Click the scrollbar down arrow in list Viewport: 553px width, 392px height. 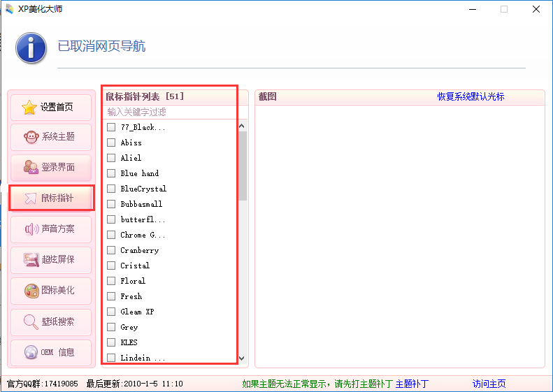[242, 358]
